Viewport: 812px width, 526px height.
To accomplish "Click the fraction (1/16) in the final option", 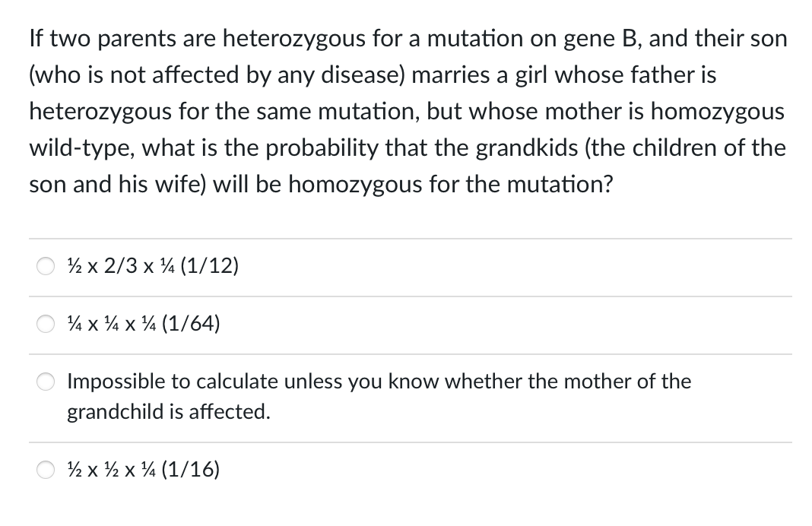I will 191,470.
